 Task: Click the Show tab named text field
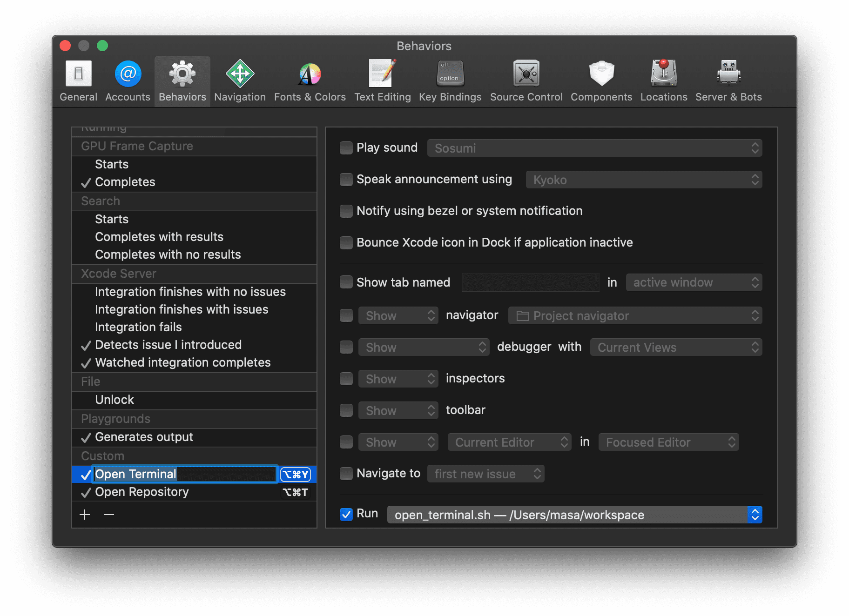click(531, 282)
